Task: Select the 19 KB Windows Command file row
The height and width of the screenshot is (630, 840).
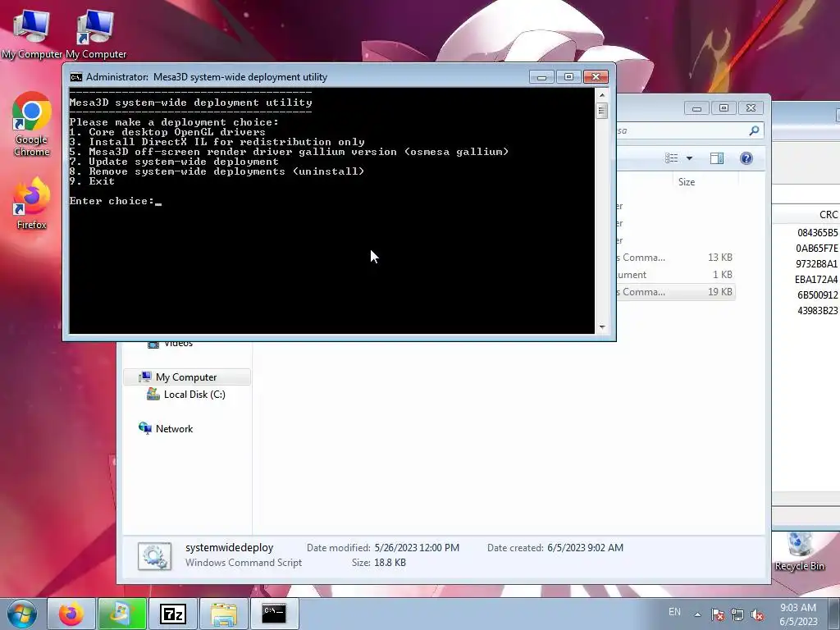Action: [676, 292]
